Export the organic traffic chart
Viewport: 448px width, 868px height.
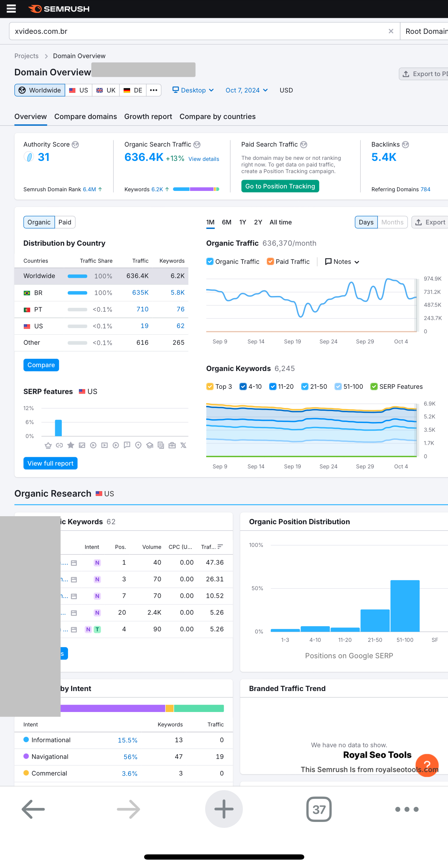pos(430,222)
